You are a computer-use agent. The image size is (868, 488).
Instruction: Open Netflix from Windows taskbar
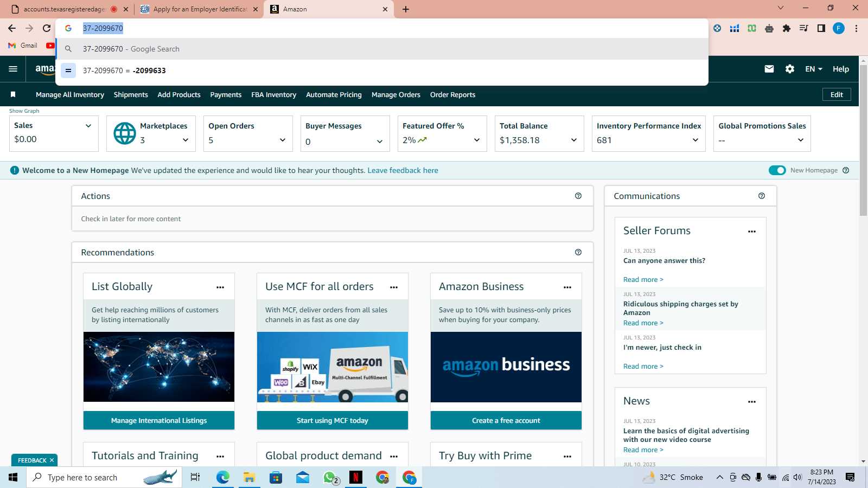click(355, 477)
